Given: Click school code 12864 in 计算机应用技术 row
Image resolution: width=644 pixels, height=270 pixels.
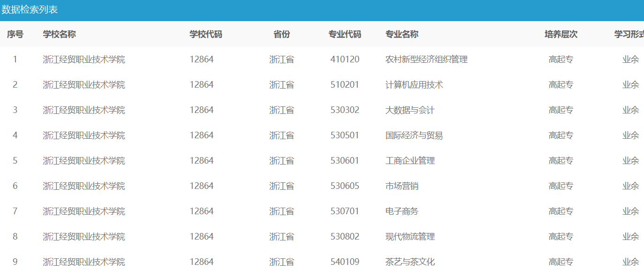Looking at the screenshot, I should tap(201, 85).
